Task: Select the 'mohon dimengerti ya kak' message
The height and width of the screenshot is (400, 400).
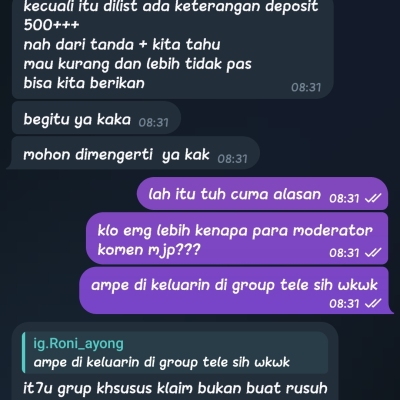Action: click(x=135, y=153)
